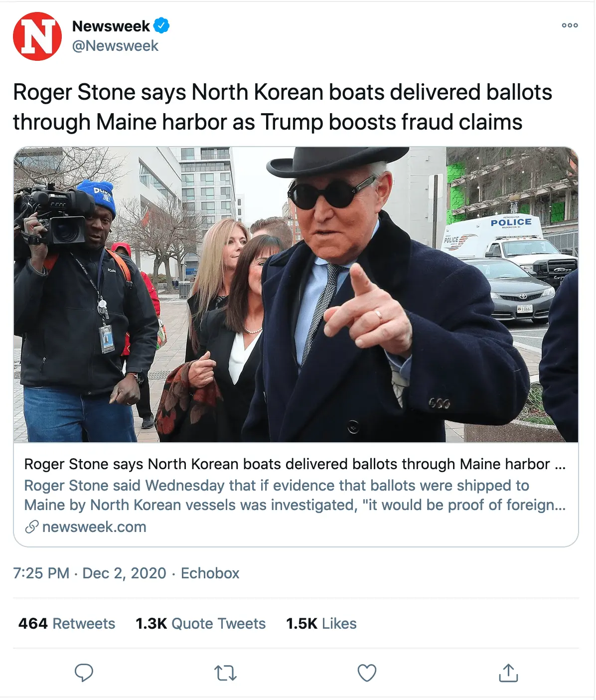Image resolution: width=596 pixels, height=700 pixels.
Task: Click the Echobox source label
Action: coord(210,573)
